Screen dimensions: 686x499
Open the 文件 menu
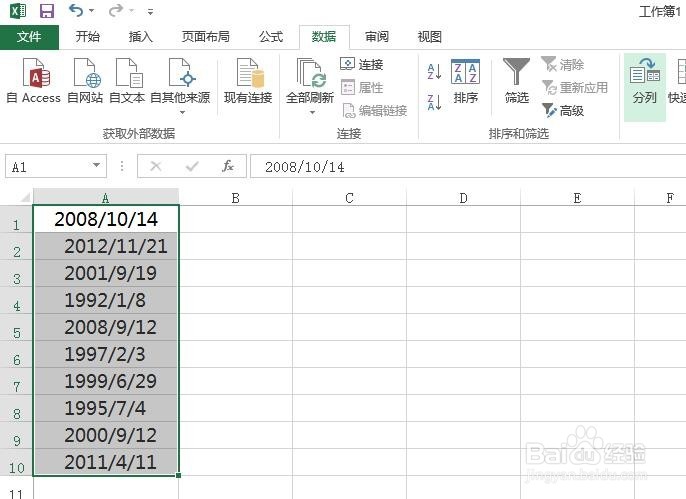tap(29, 37)
